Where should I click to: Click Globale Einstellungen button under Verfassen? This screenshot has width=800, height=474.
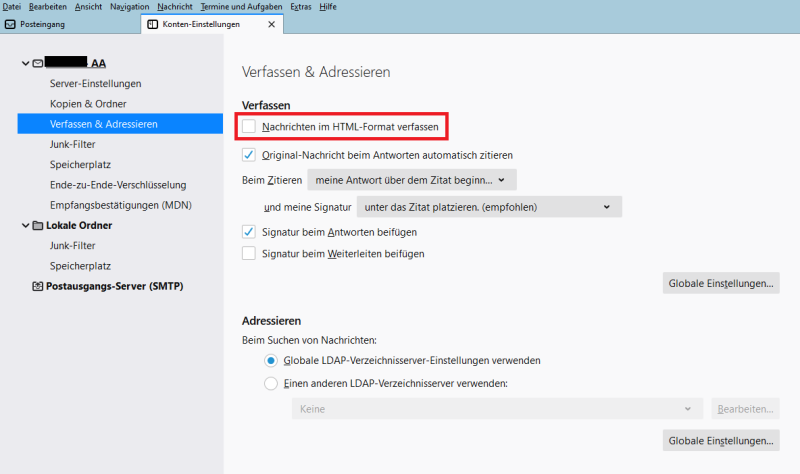(x=720, y=284)
